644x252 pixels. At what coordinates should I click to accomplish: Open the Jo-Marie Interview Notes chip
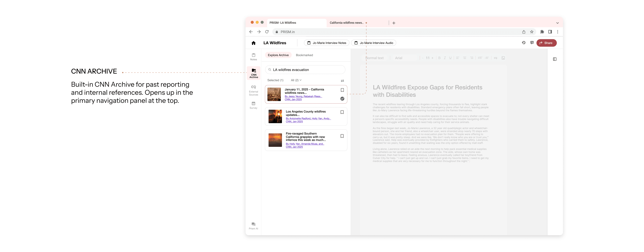click(x=326, y=43)
